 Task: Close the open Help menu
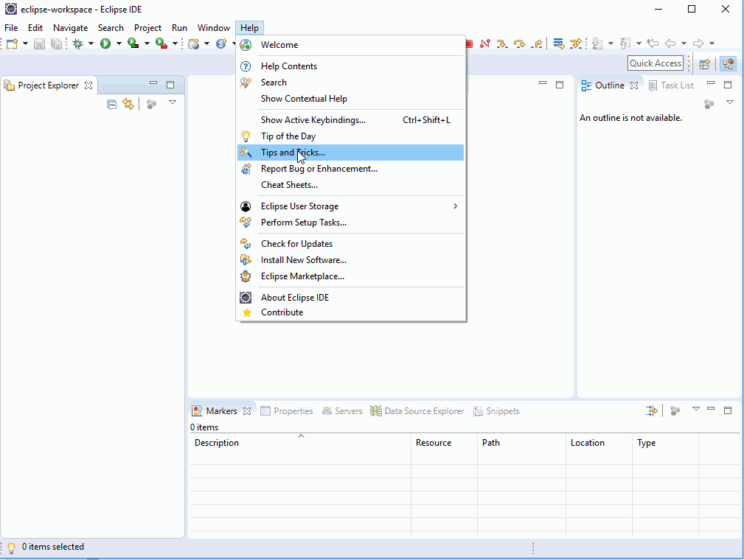click(249, 28)
